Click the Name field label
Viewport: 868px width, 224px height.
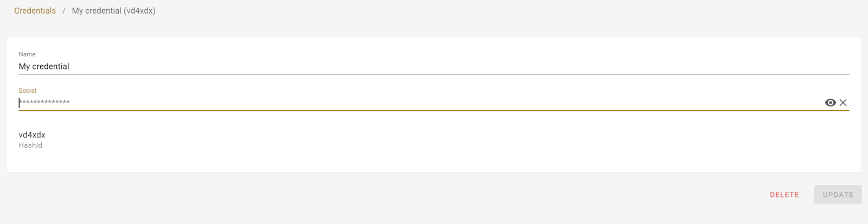(27, 54)
